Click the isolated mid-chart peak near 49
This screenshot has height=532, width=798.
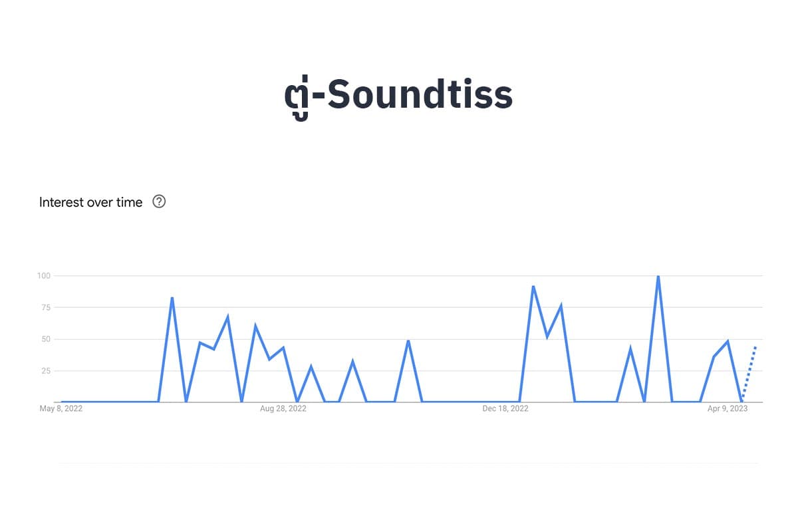coord(408,340)
